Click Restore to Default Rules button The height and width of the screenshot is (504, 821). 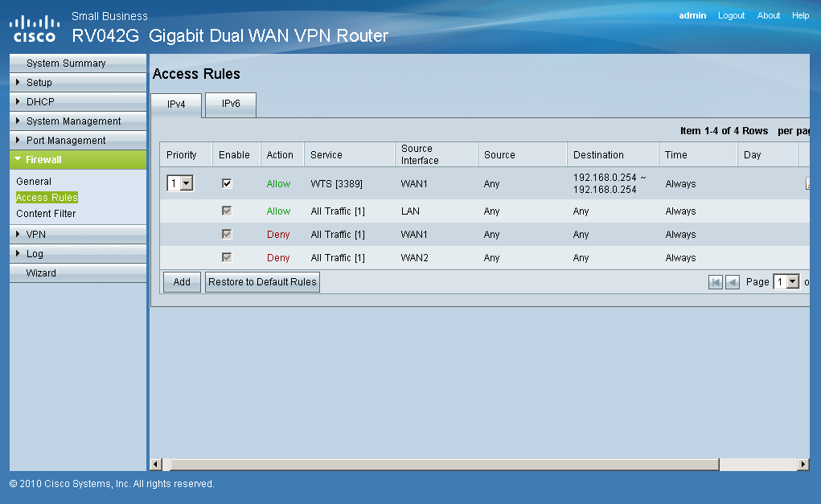[x=262, y=282]
